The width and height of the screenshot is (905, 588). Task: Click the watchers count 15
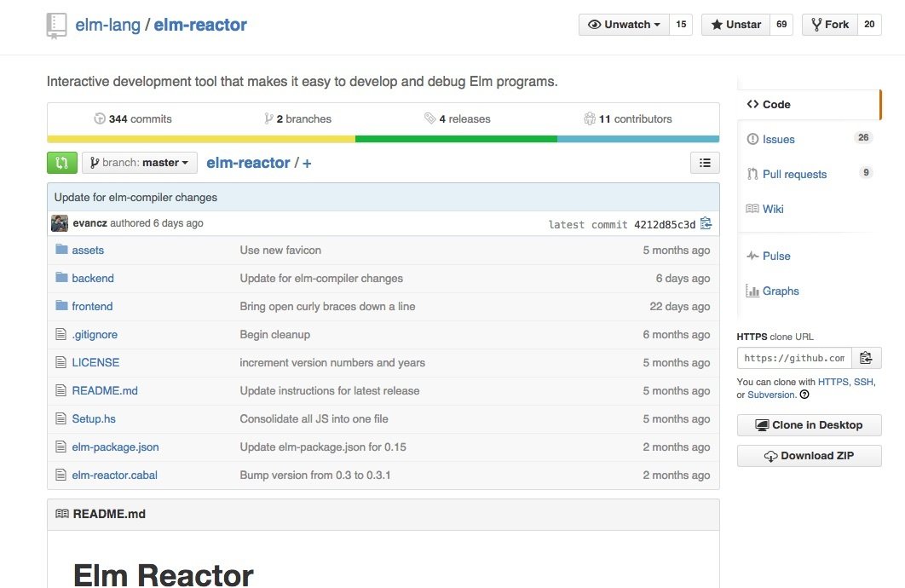(x=681, y=24)
